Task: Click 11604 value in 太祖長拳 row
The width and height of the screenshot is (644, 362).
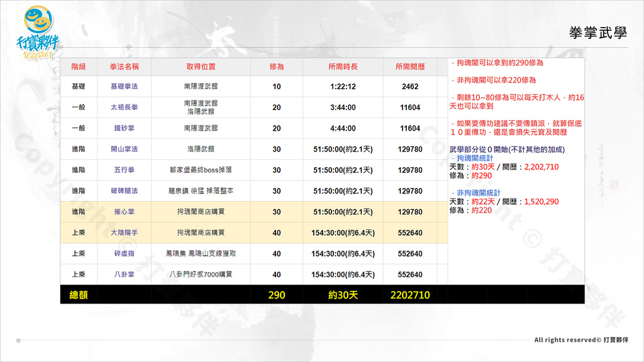Action: 410,107
